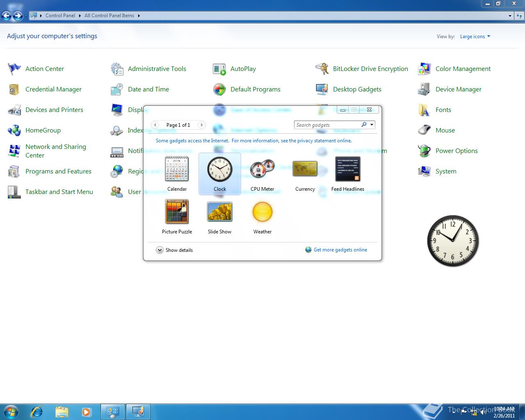Open the Date and Time icon

117,89
